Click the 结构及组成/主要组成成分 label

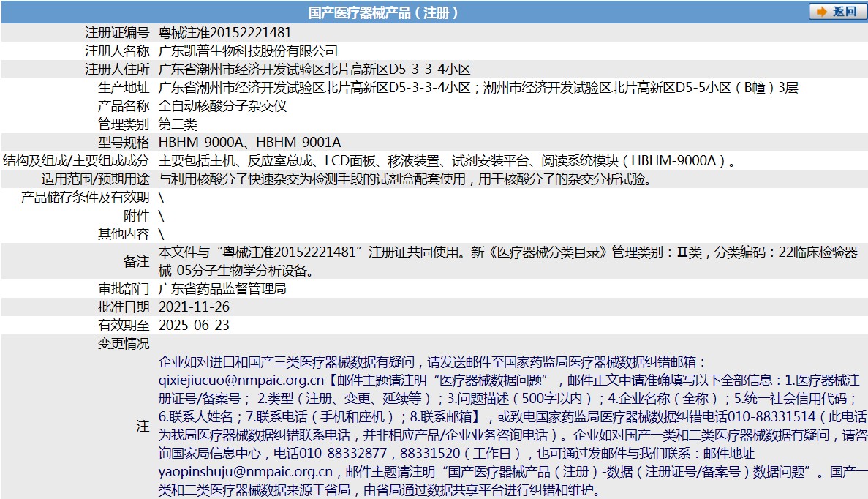pyautogui.click(x=76, y=161)
